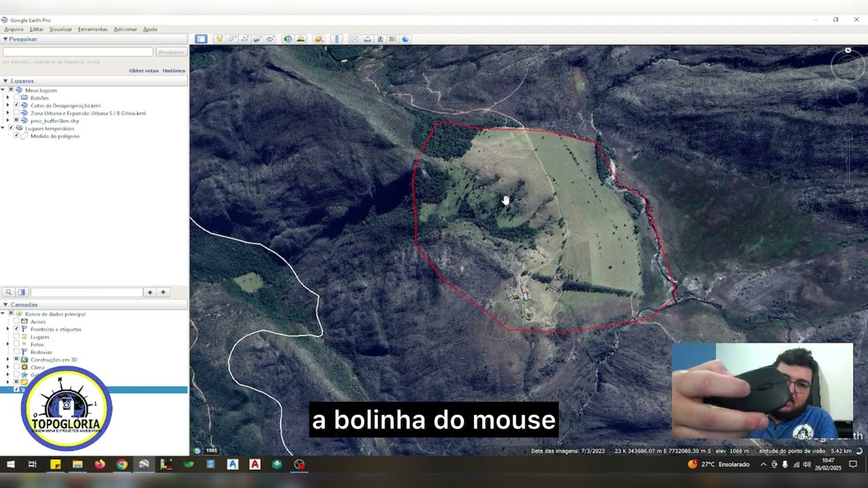Click the Obter rotas link
868x488 pixels.
click(144, 70)
